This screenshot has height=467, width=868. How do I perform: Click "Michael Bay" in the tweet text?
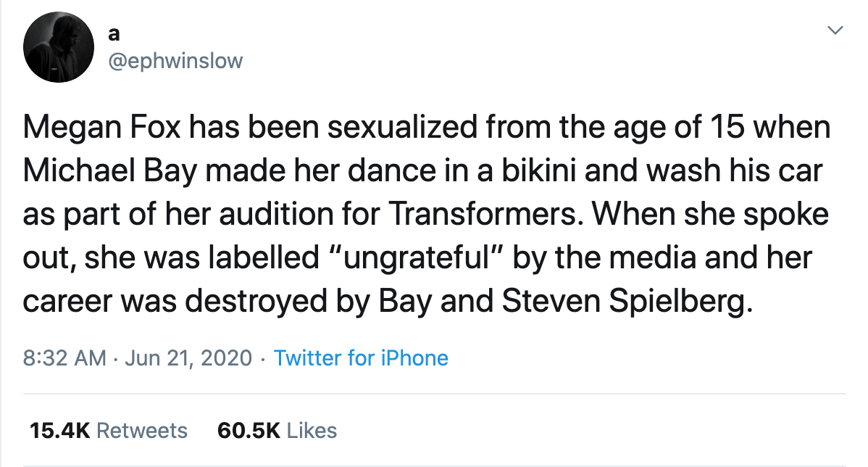(106, 171)
